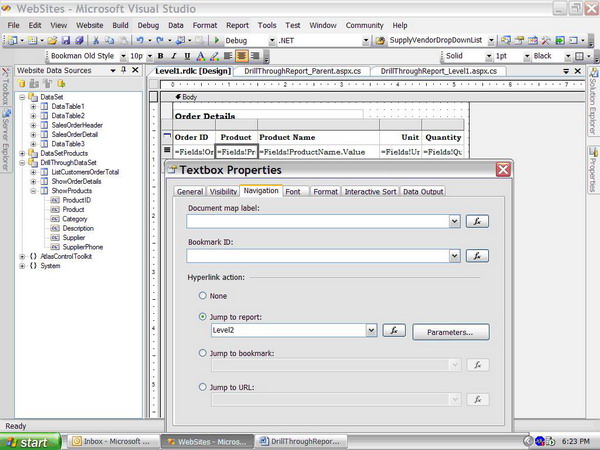
Task: Open the Jump to report Level2 dropdown
Action: 371,330
